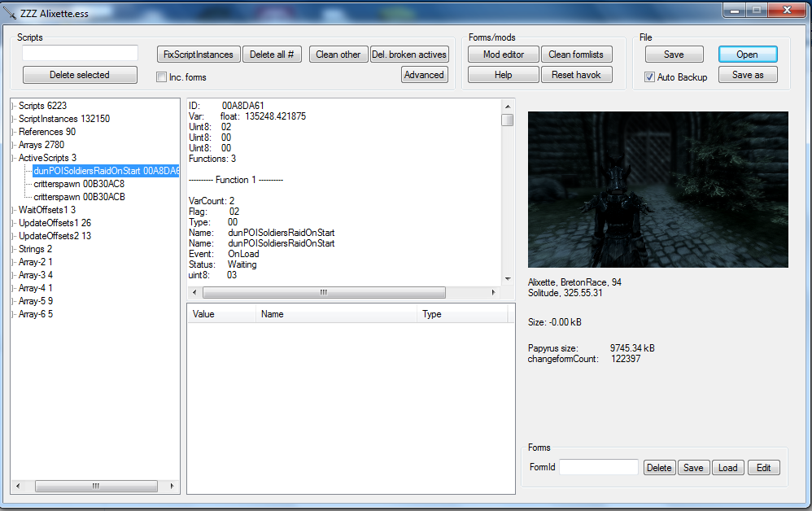The height and width of the screenshot is (511, 812).
Task: Select critterspawn 00B30ACB entry
Action: (x=79, y=197)
